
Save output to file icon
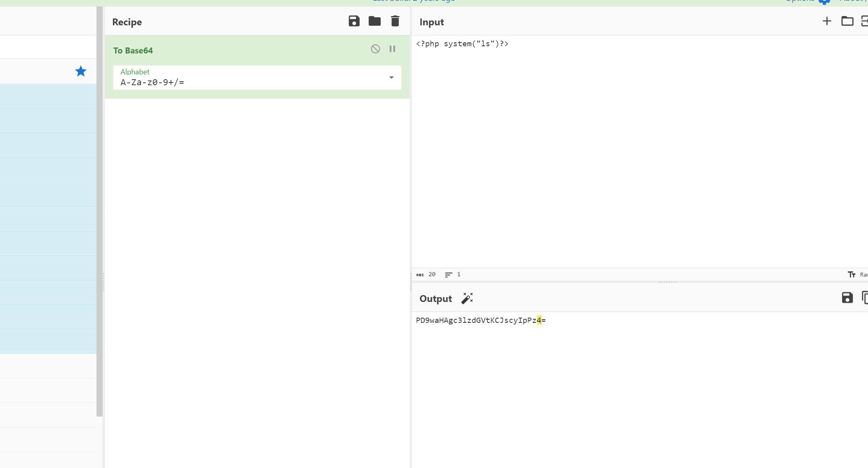[847, 298]
